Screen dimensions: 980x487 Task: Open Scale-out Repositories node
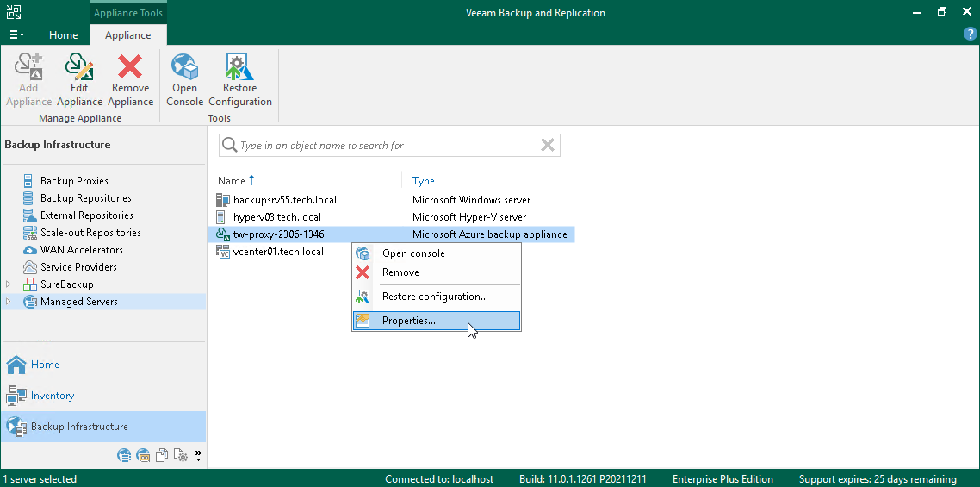[x=90, y=232]
